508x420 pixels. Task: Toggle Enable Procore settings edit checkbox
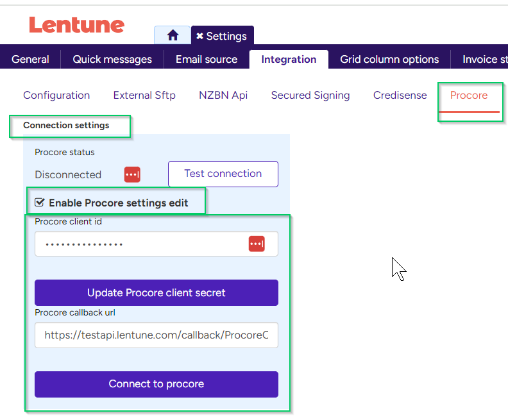40,203
